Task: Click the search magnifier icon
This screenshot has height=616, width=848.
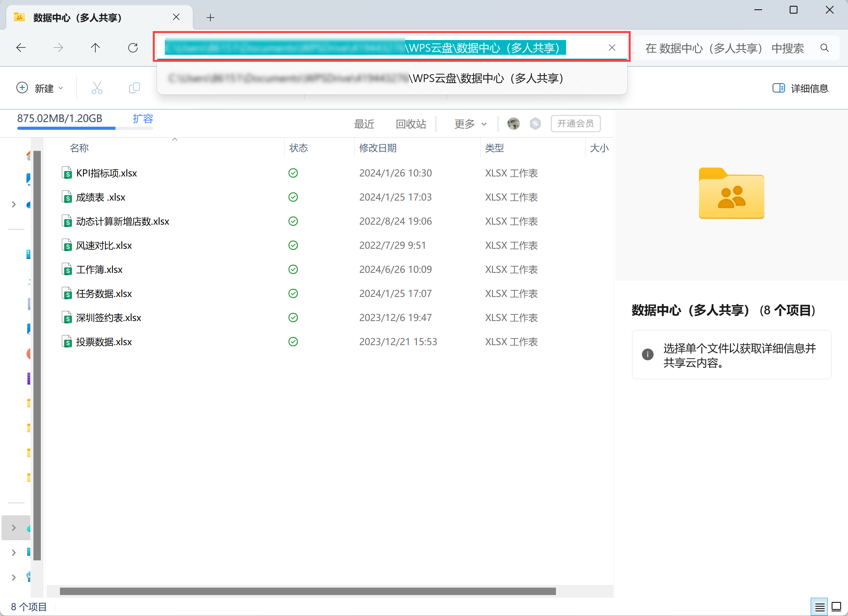Action: tap(824, 48)
